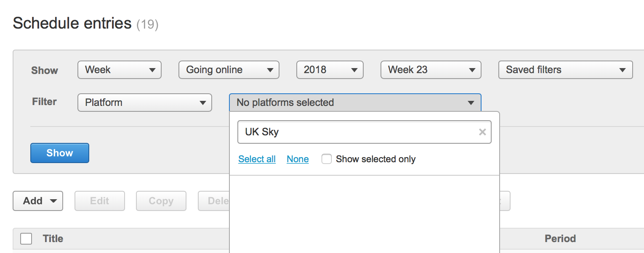The width and height of the screenshot is (644, 253).
Task: Open the Going online dropdown
Action: click(229, 70)
